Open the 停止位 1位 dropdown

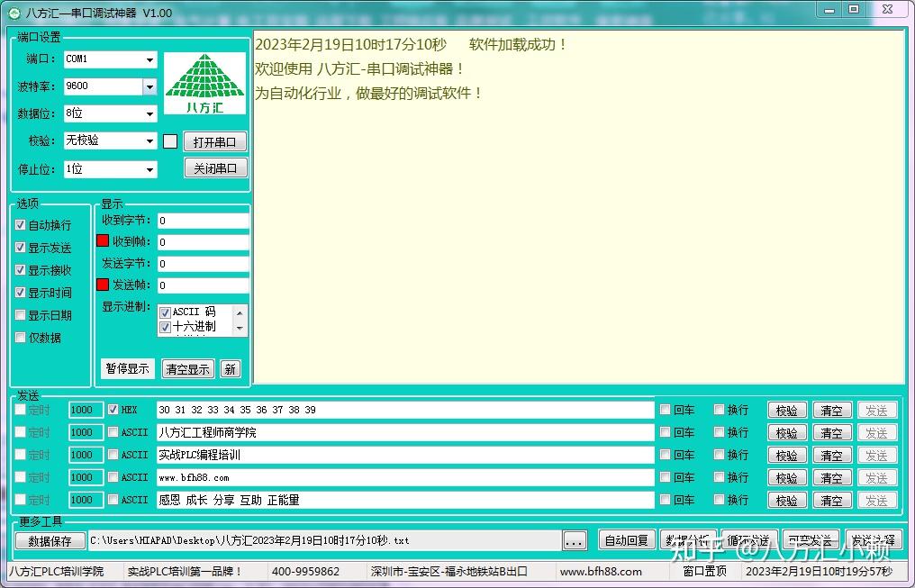tap(149, 170)
